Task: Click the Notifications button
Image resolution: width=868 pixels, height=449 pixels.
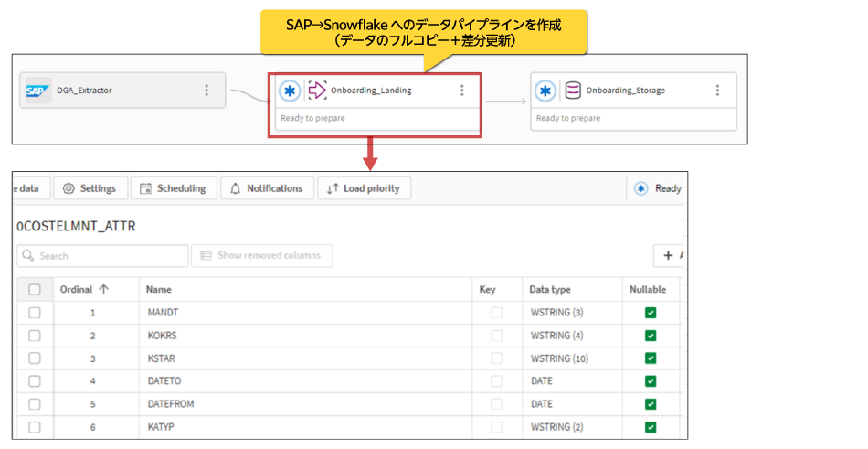Action: coord(266,188)
